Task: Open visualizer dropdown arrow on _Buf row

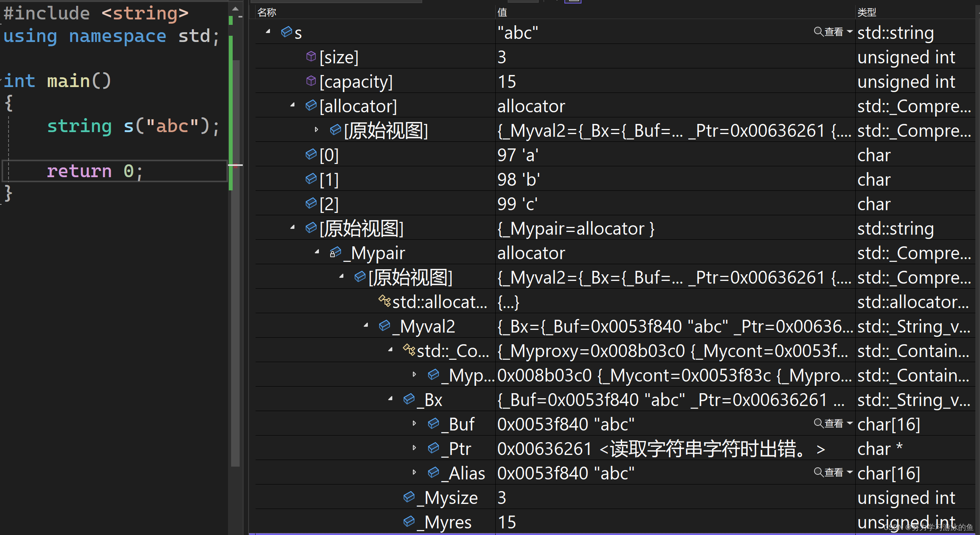Action: [x=849, y=423]
